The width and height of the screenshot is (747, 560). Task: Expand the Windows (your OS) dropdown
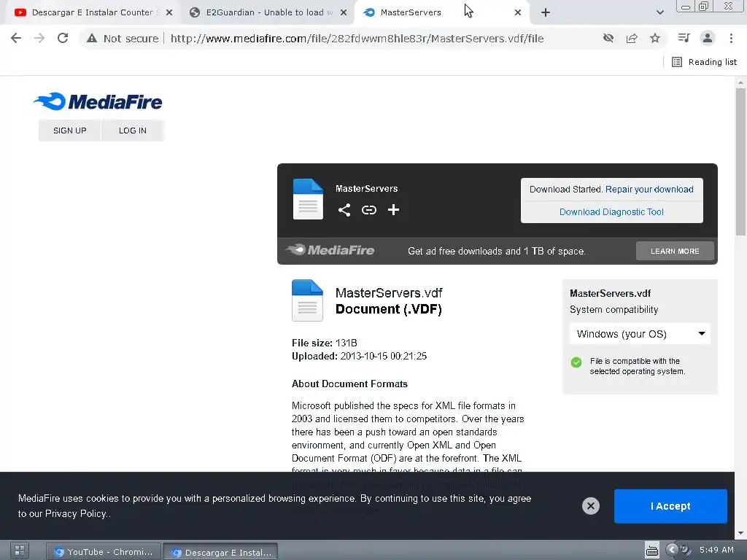(x=640, y=334)
